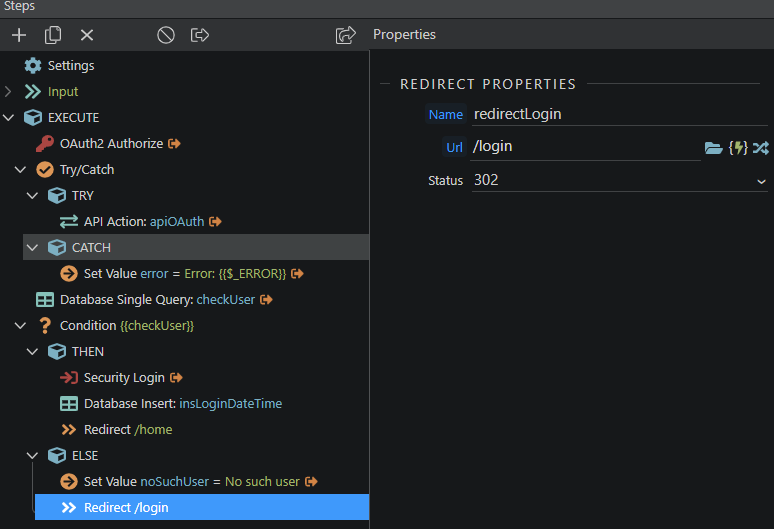Select the ELSE block label

[85, 455]
